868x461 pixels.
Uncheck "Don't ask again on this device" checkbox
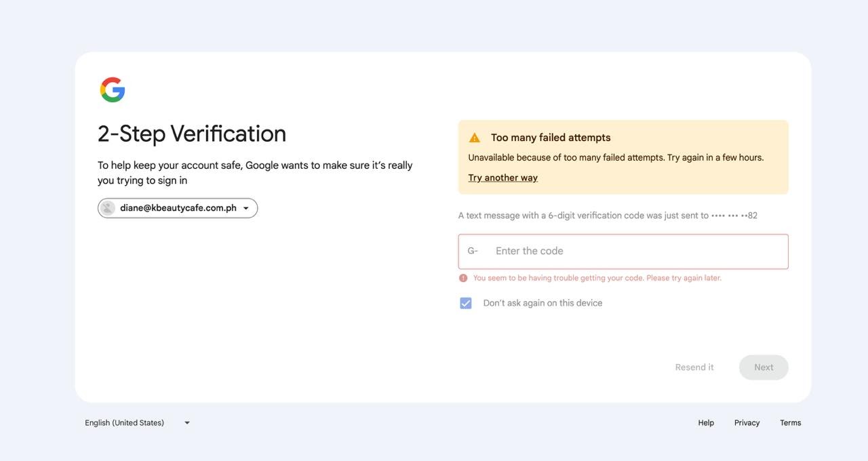(466, 303)
